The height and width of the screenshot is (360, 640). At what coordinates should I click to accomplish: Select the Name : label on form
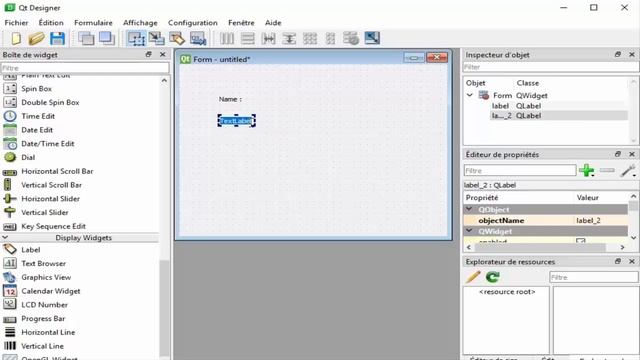tap(230, 99)
